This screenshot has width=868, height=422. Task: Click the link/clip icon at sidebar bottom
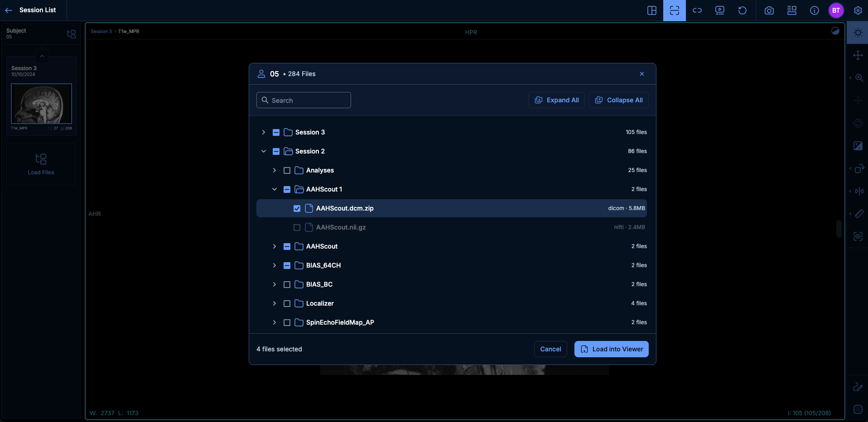pyautogui.click(x=858, y=387)
